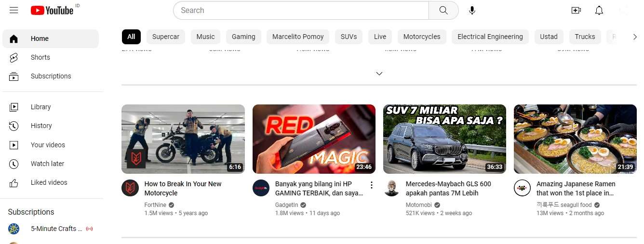Viewport: 644px width, 244px height.
Task: Click '1.5M views • 5 years ago' text
Action: click(176, 213)
